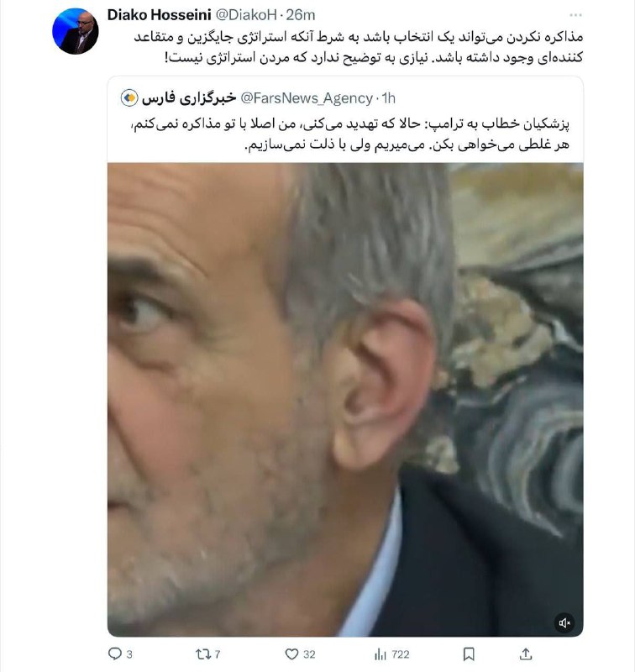View tweet analytics bar chart icon
Image resolution: width=635 pixels, height=672 pixels.
tap(380, 654)
